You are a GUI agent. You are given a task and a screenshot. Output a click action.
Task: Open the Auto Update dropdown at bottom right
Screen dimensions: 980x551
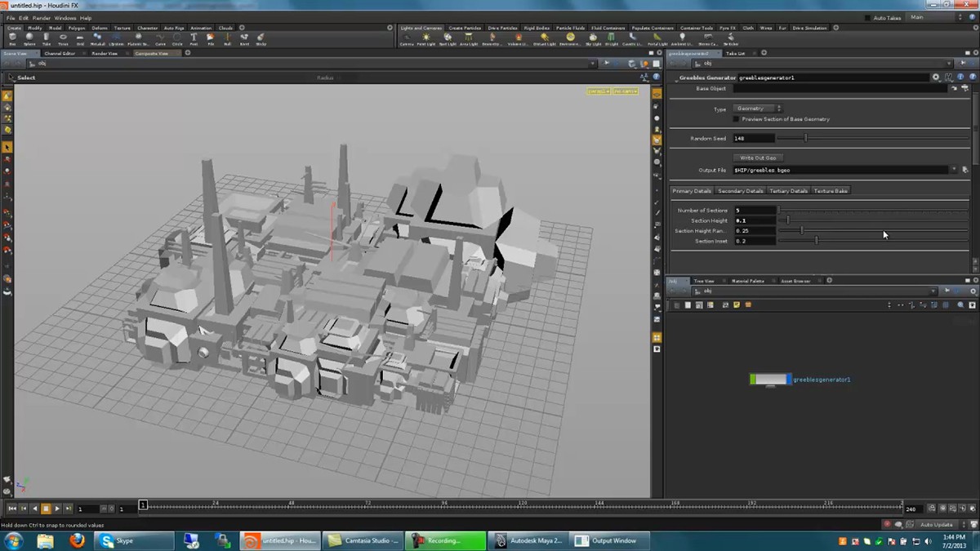coord(935,525)
